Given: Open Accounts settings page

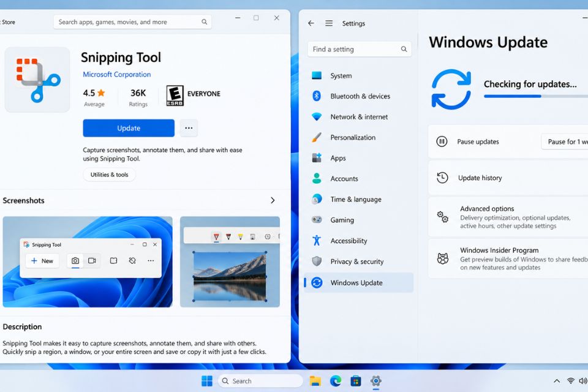Looking at the screenshot, I should (x=358, y=179).
